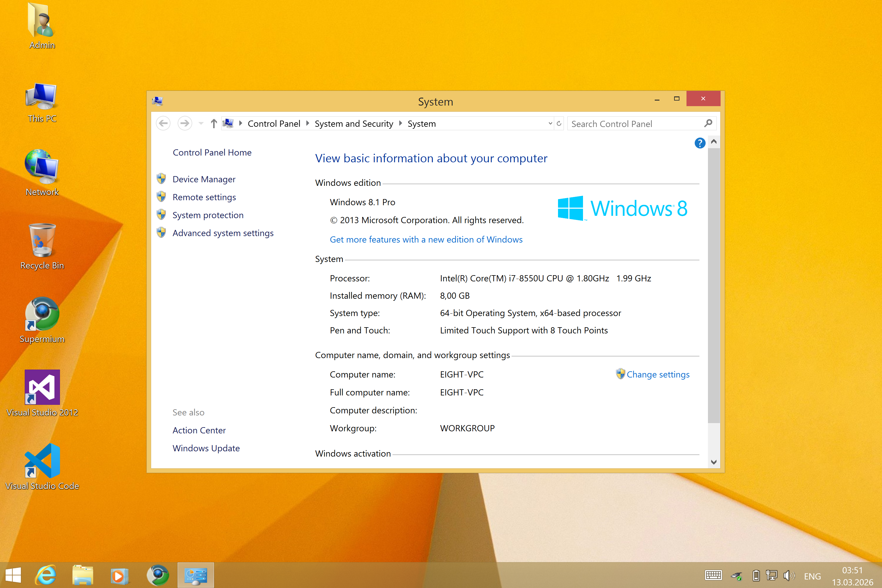Open the clock and date display
This screenshot has height=588, width=882.
[852, 576]
